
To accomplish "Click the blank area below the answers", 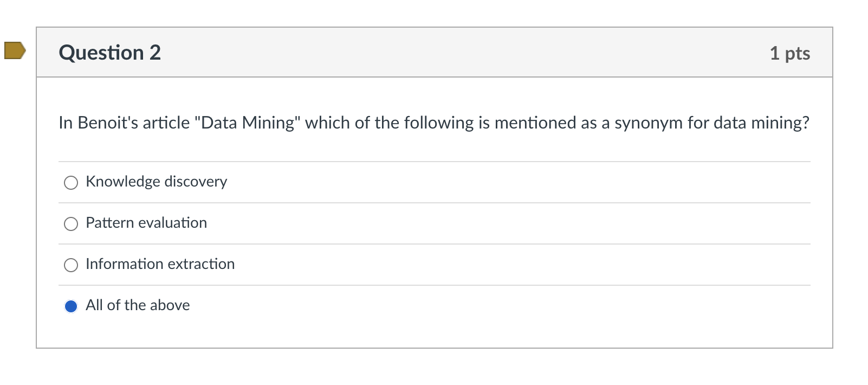I will click(x=435, y=336).
